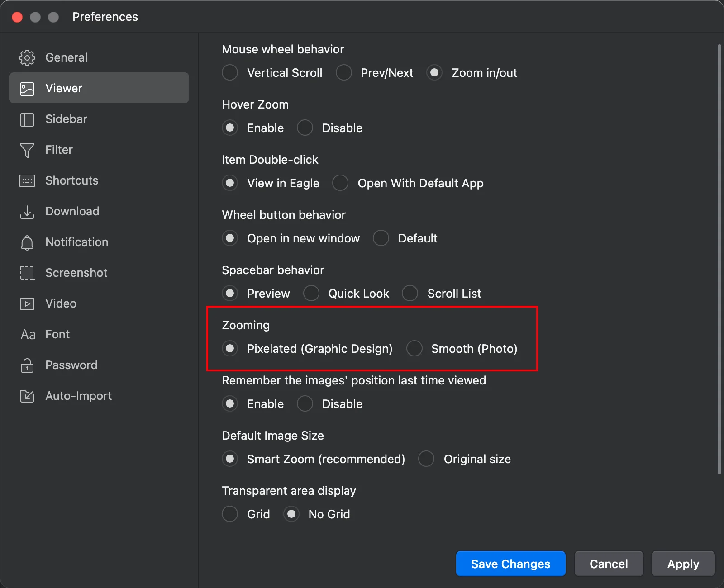Select Open in new window option
This screenshot has height=588, width=724.
230,238
